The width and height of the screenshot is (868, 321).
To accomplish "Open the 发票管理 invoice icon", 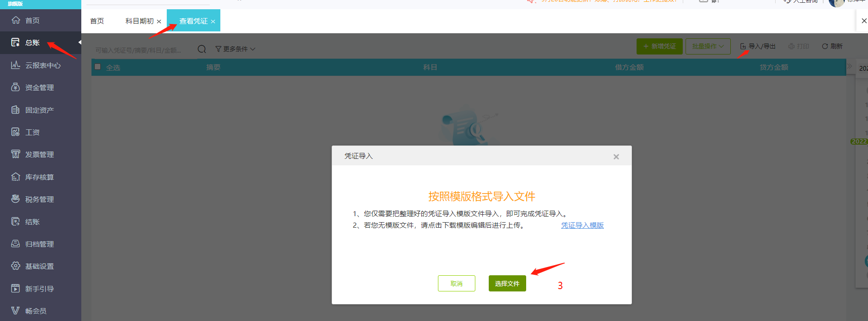I will (x=16, y=154).
